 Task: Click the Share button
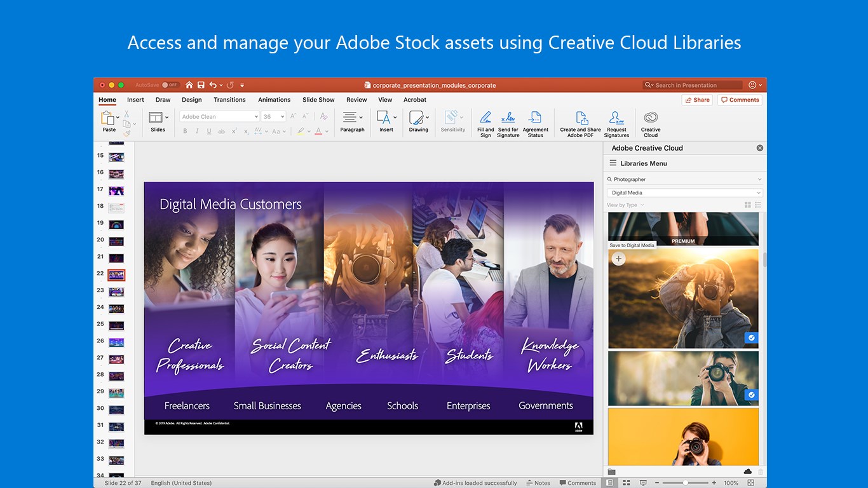tap(697, 100)
